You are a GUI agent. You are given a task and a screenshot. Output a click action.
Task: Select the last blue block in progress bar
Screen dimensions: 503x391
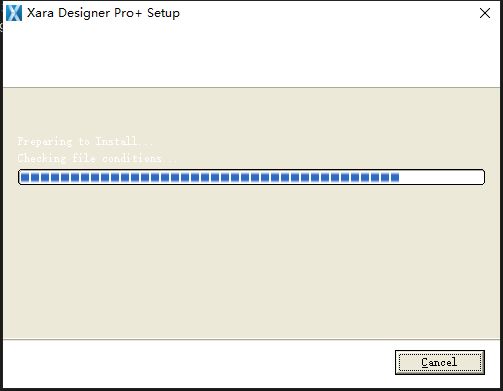[395, 177]
